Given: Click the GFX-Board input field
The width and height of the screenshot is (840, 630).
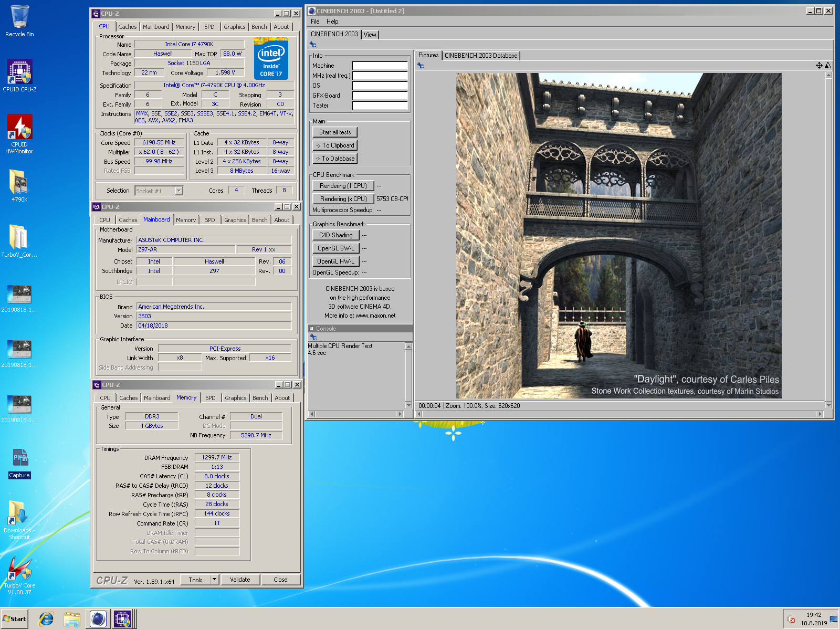Looking at the screenshot, I should [380, 96].
